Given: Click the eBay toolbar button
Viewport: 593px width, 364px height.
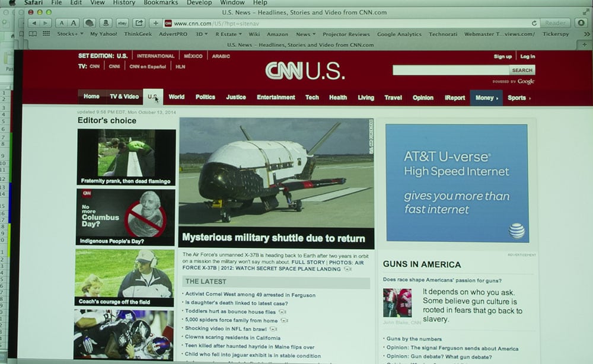Looking at the screenshot, I should [122, 23].
